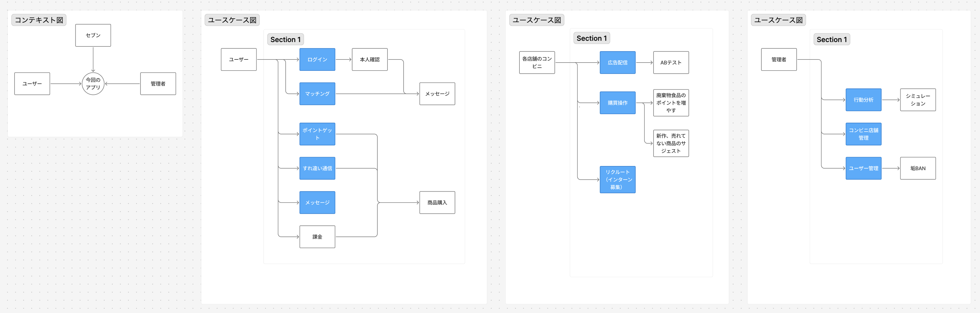The height and width of the screenshot is (313, 980).
Task: Select the "廃棄物食品のポイントを増やす" box
Action: (671, 103)
